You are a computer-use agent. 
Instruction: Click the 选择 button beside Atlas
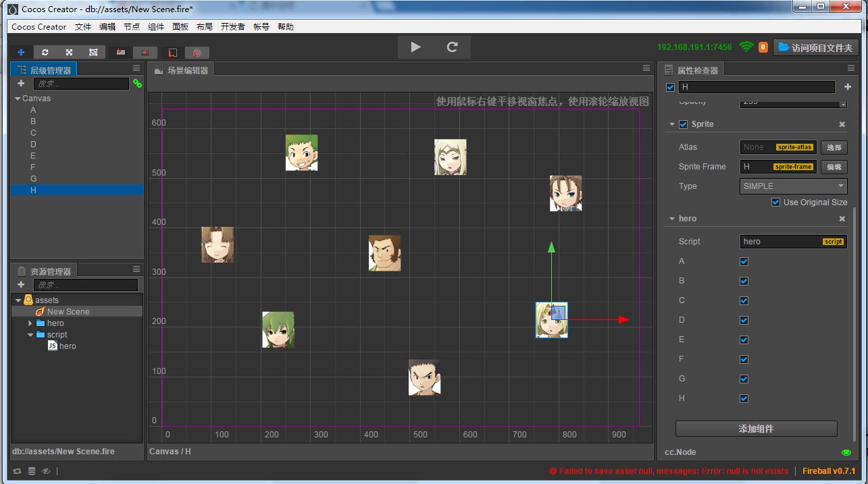point(834,147)
